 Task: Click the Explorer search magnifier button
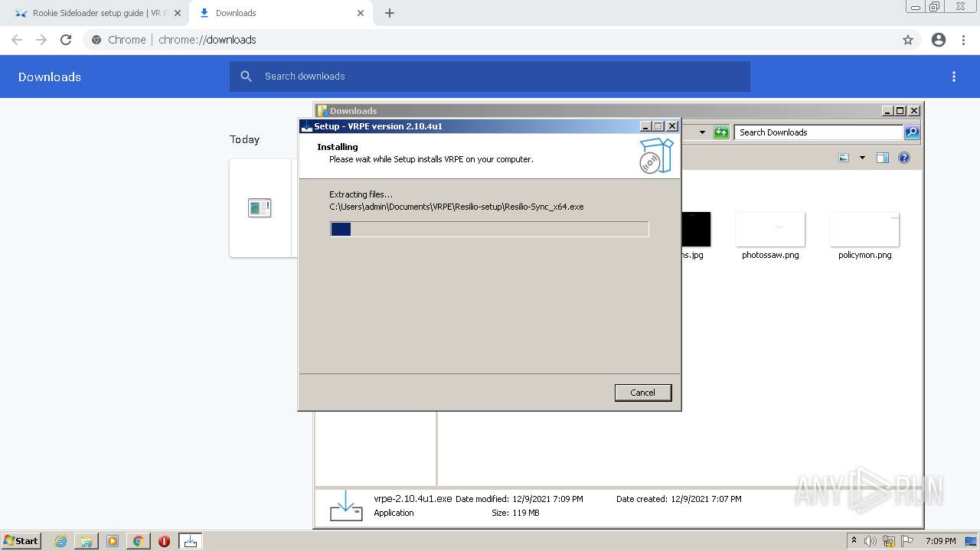[912, 132]
